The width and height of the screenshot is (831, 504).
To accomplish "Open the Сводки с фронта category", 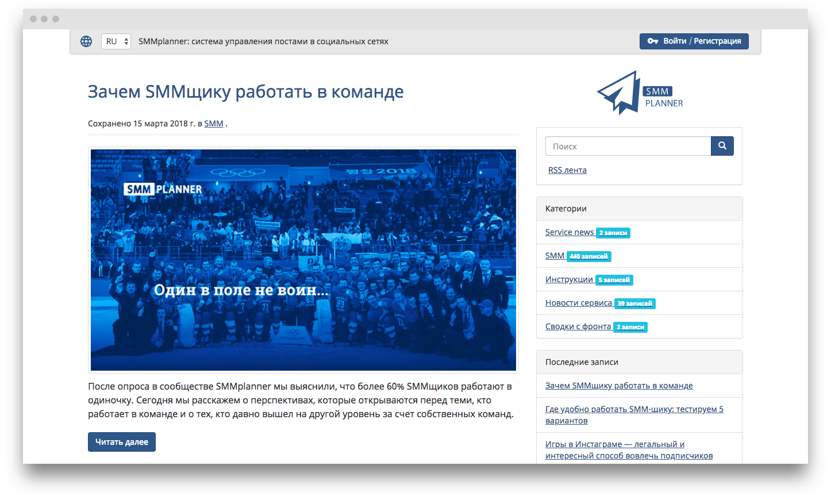I will [578, 326].
